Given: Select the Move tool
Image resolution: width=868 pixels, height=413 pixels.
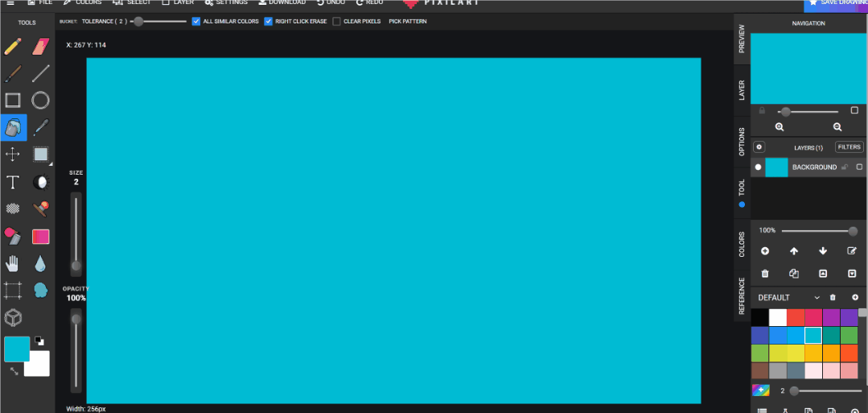Looking at the screenshot, I should (x=13, y=154).
